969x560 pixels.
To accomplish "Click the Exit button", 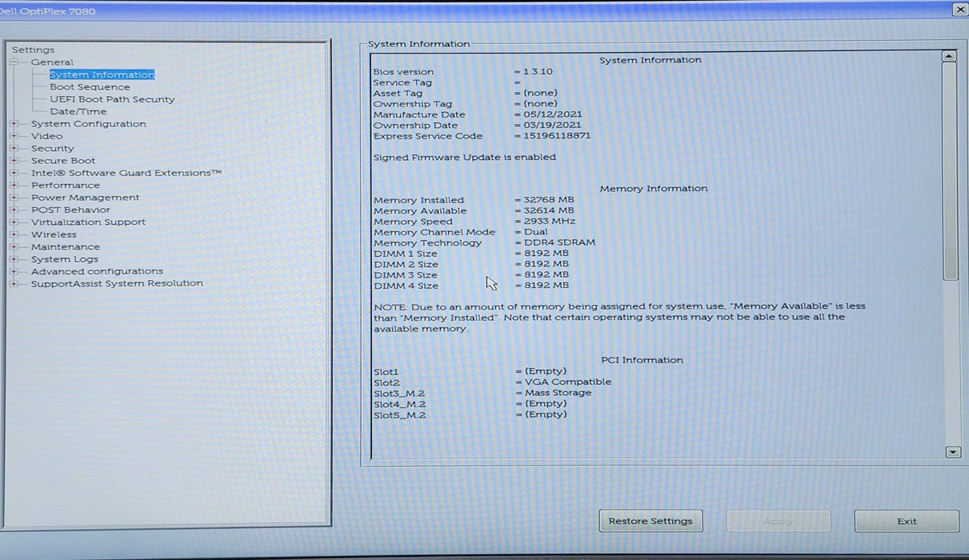I will tap(907, 521).
